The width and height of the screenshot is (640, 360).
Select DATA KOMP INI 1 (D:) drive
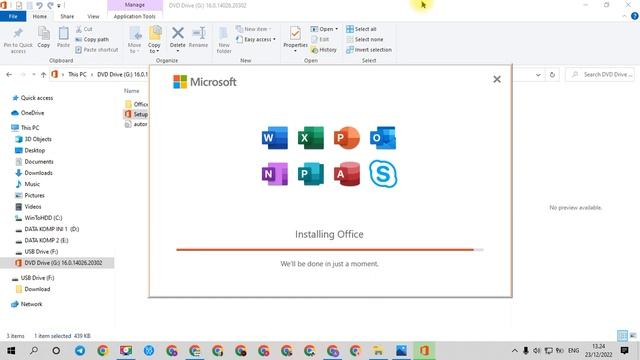coord(47,229)
